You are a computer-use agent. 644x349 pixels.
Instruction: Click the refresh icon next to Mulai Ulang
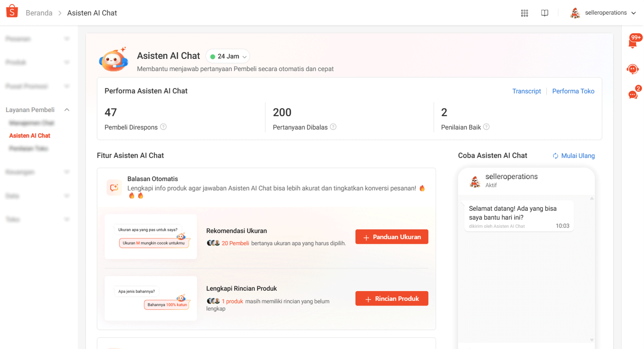(555, 156)
